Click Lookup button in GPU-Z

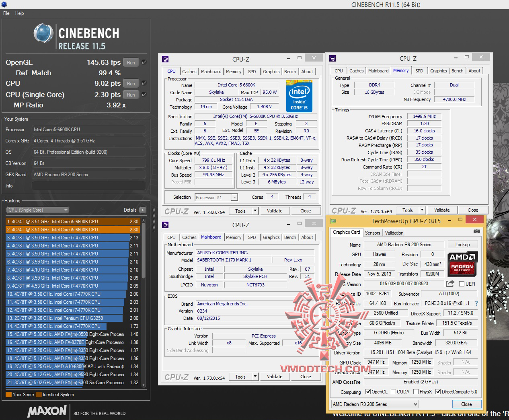coord(462,245)
